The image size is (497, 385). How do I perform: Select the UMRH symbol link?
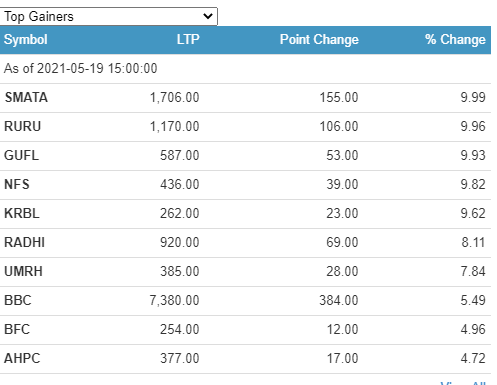[x=23, y=271]
